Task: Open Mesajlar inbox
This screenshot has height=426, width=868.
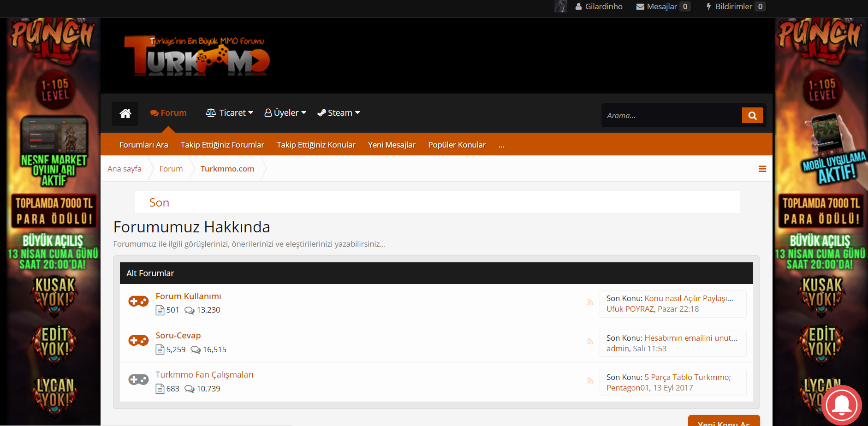Action: (x=663, y=6)
